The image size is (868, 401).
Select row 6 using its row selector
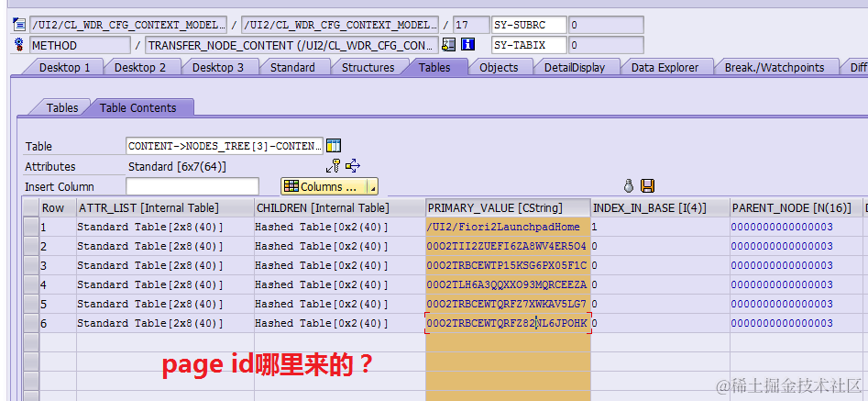31,323
